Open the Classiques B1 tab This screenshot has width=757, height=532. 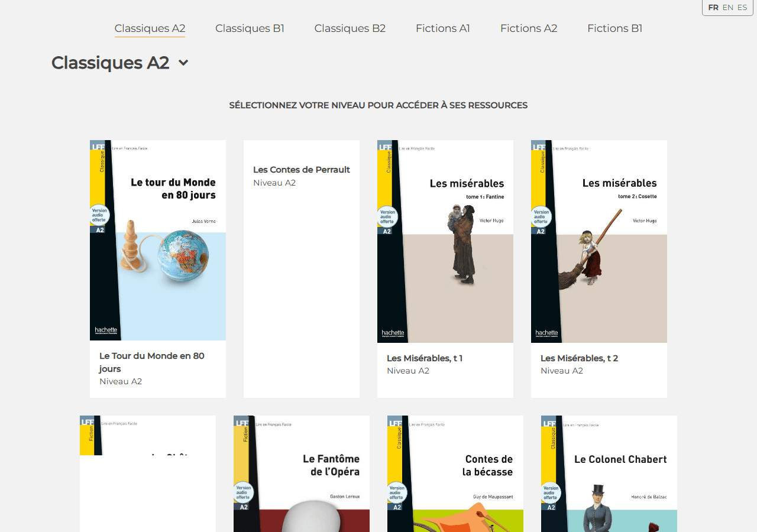click(250, 28)
